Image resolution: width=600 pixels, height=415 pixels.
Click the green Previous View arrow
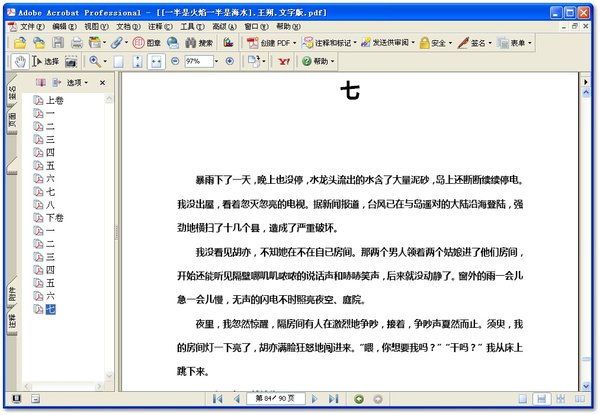[x=359, y=399]
